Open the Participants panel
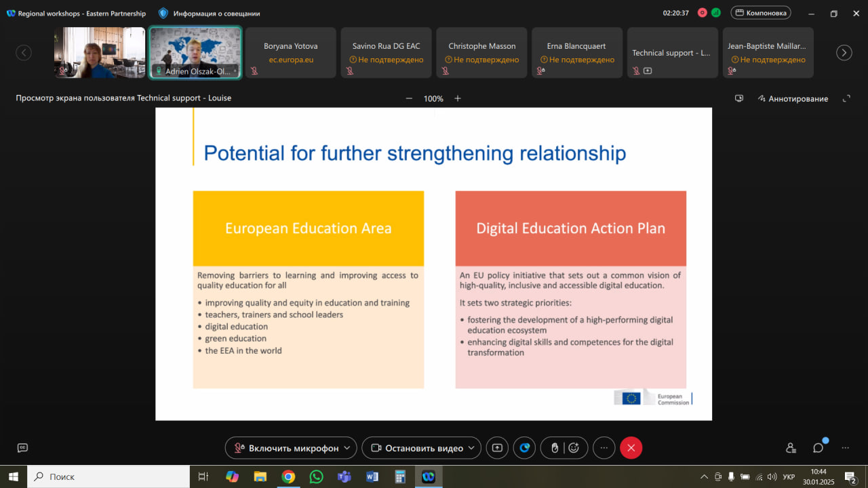The width and height of the screenshot is (868, 488). tap(791, 448)
